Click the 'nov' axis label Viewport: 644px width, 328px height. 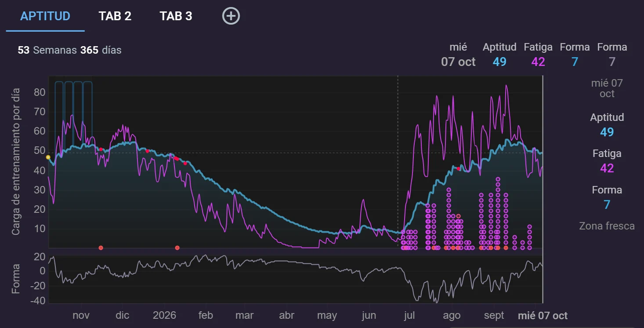tap(81, 315)
